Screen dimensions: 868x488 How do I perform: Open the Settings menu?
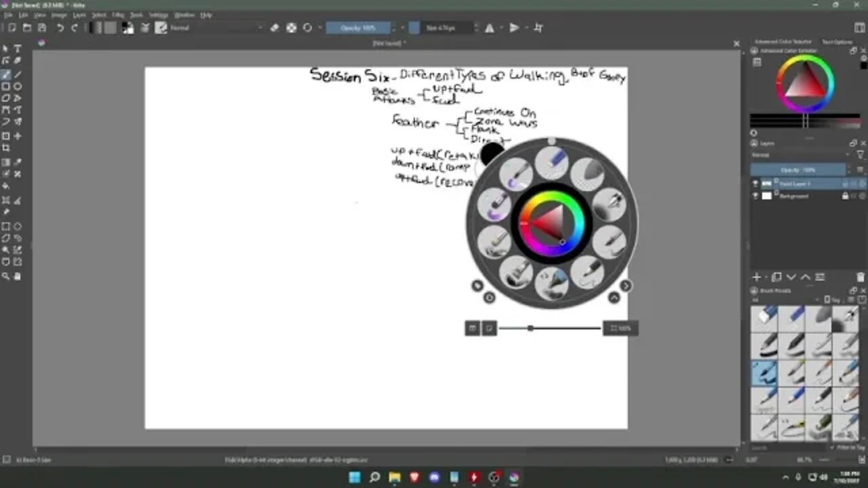[x=158, y=14]
